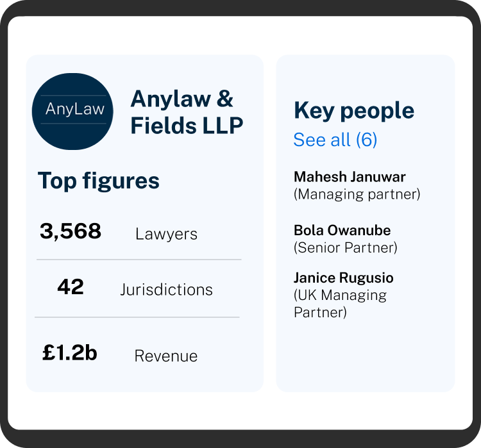Click the (UK Managing Partner) role text
The height and width of the screenshot is (448, 481).
[340, 304]
